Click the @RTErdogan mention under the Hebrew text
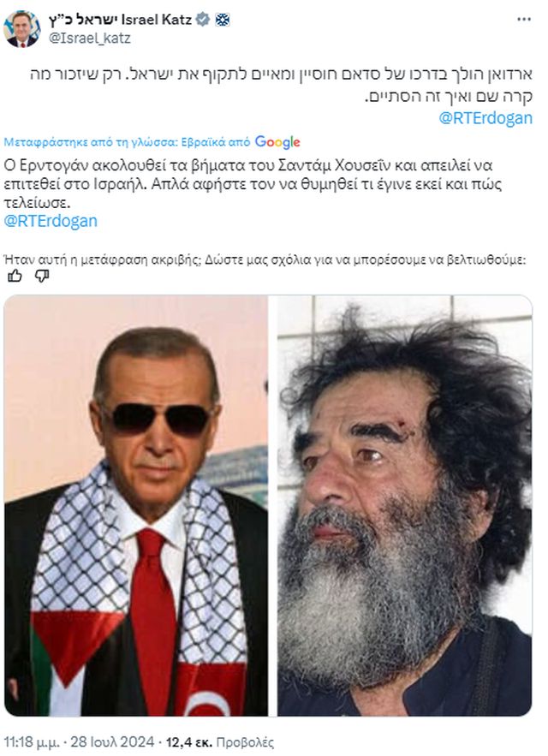The width and height of the screenshot is (548, 756). [485, 118]
